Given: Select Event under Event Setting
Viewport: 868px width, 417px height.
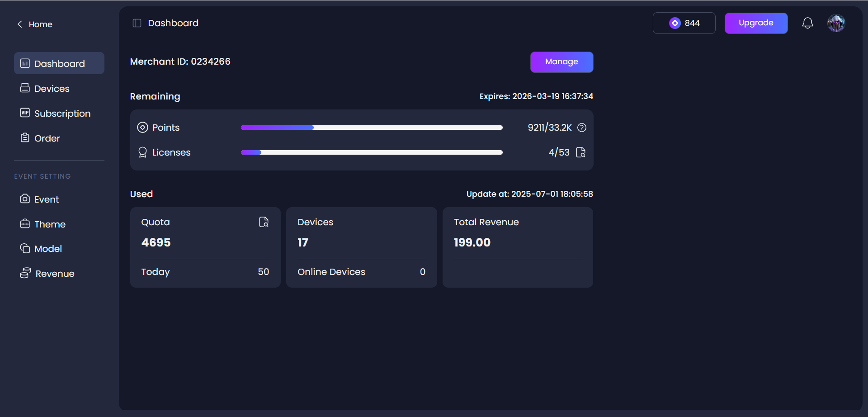Looking at the screenshot, I should point(46,199).
